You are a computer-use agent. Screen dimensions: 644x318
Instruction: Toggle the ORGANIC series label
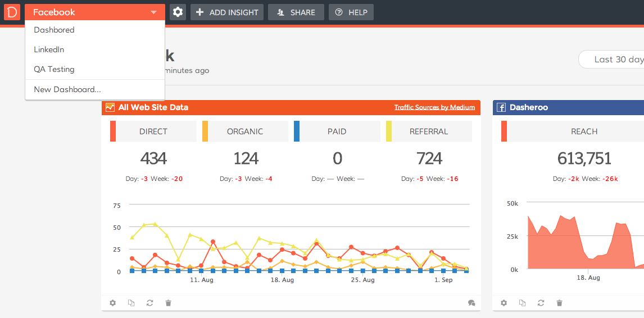(x=245, y=131)
